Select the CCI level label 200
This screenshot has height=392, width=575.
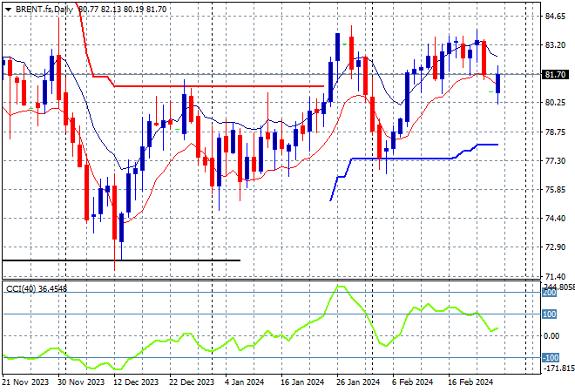coord(550,293)
